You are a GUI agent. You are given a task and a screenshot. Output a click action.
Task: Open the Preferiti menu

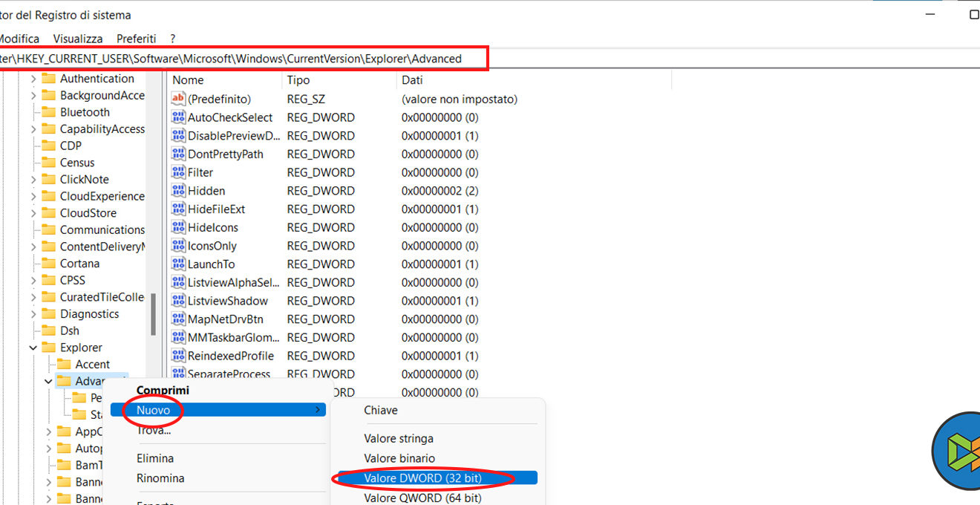point(136,39)
